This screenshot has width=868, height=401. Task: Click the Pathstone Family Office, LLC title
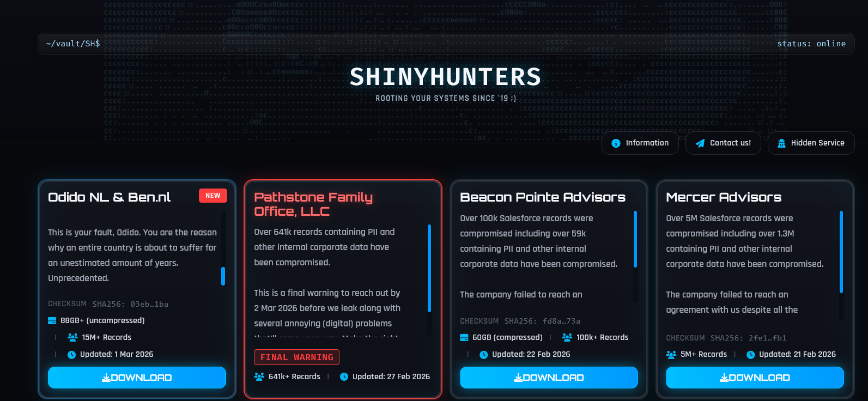point(313,204)
